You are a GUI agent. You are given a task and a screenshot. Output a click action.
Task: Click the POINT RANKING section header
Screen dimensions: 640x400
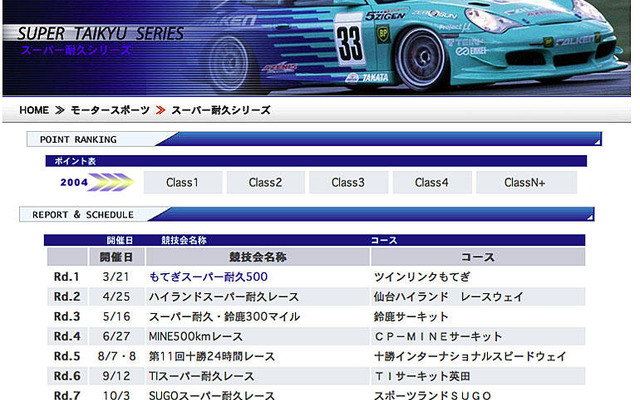[314, 139]
